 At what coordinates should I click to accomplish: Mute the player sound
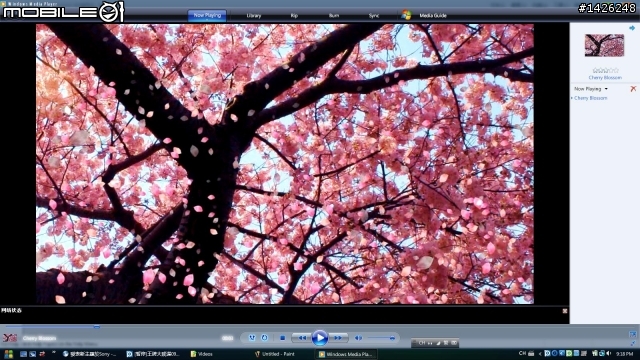point(358,338)
